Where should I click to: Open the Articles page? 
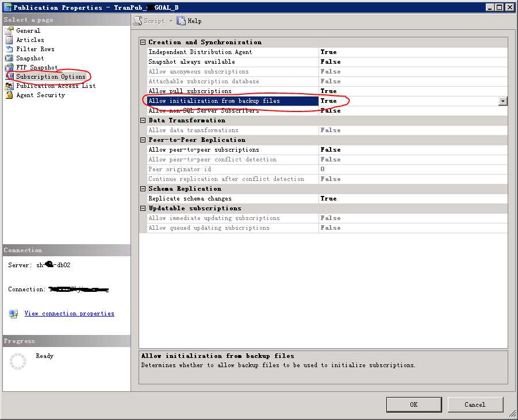click(30, 40)
